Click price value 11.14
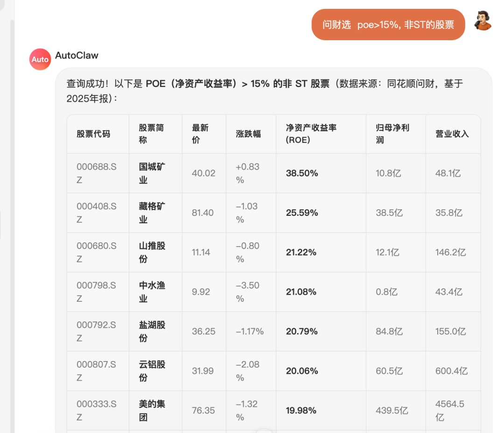 (x=201, y=253)
